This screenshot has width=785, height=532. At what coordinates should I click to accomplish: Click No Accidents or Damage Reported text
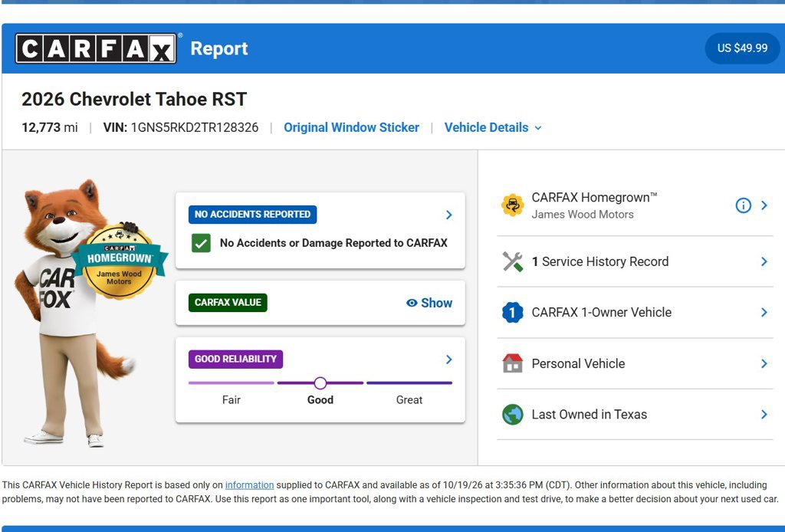333,243
